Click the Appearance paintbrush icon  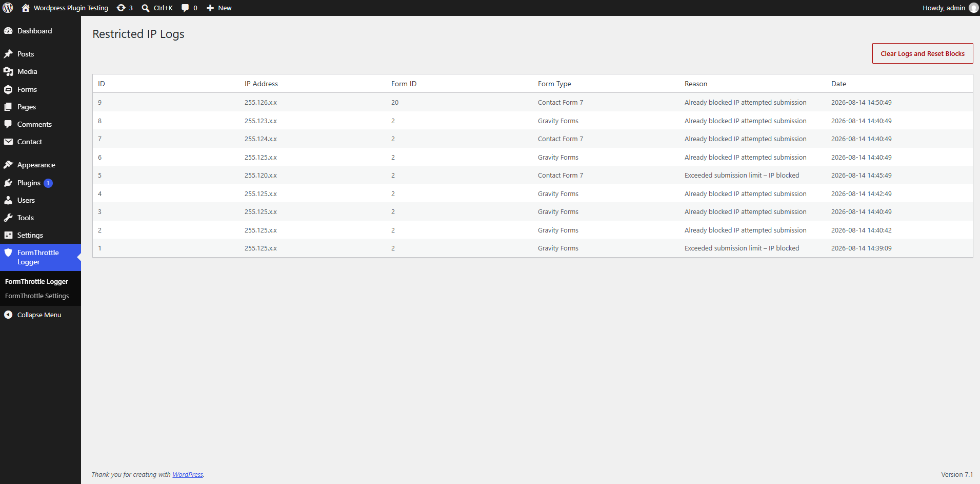pos(8,165)
